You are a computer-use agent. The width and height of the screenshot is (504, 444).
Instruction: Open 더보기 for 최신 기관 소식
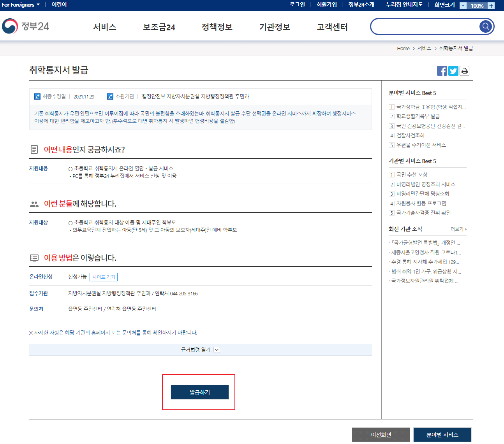tap(458, 229)
